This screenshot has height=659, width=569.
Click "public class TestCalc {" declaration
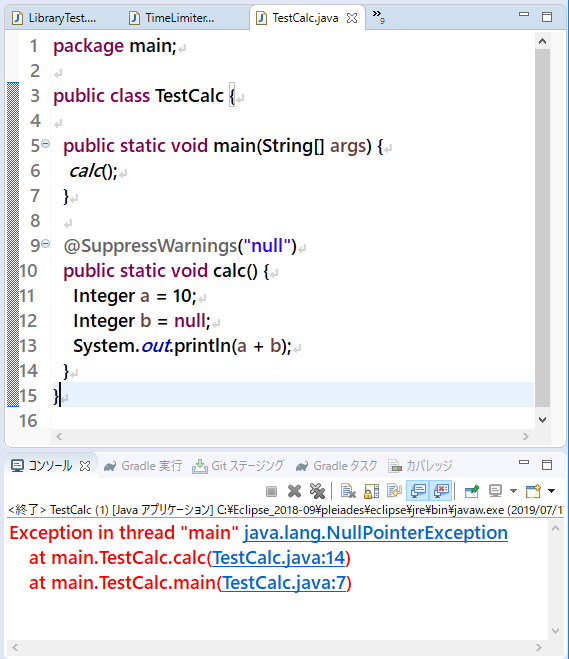click(x=143, y=96)
